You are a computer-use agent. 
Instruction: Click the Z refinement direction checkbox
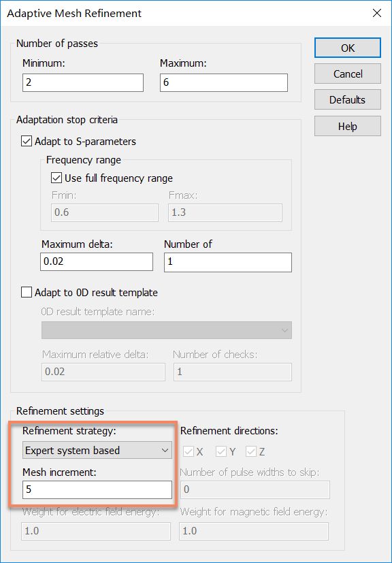251,451
